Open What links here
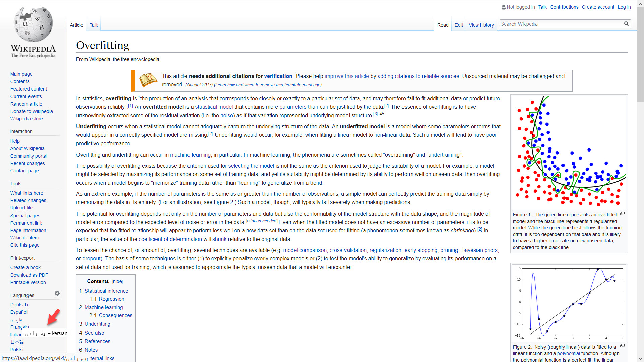The image size is (644, 362). point(26,193)
